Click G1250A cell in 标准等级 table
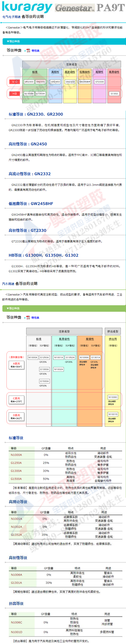Screen dimensions: 126x644 tap(21, 463)
